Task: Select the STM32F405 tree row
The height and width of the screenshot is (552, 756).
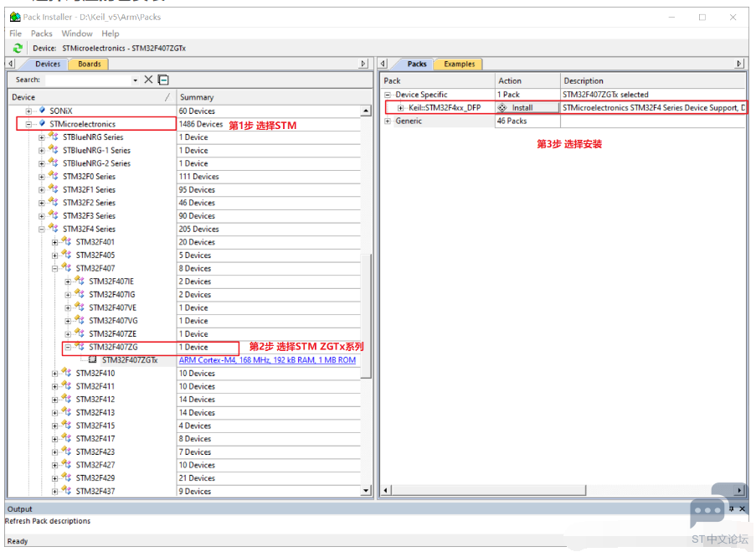Action: coord(185,255)
